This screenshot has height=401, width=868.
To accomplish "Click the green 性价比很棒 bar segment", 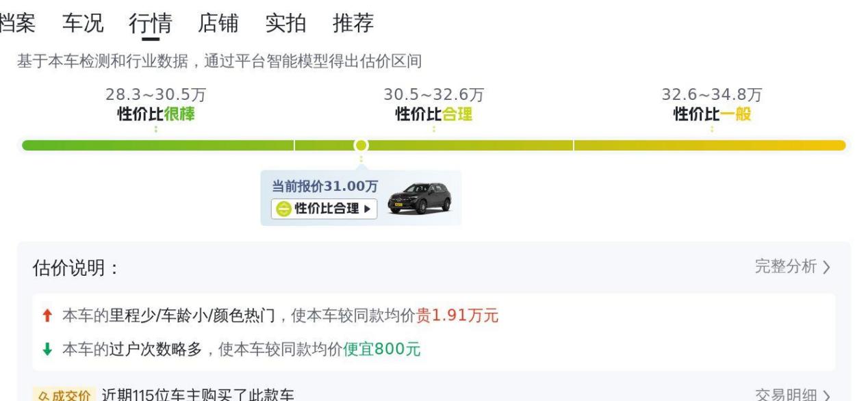I will click(x=157, y=145).
